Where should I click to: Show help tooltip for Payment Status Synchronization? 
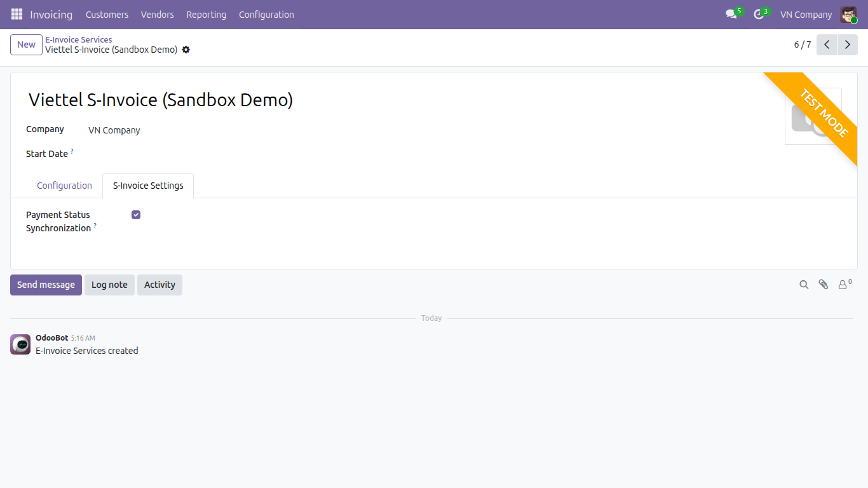tap(95, 226)
